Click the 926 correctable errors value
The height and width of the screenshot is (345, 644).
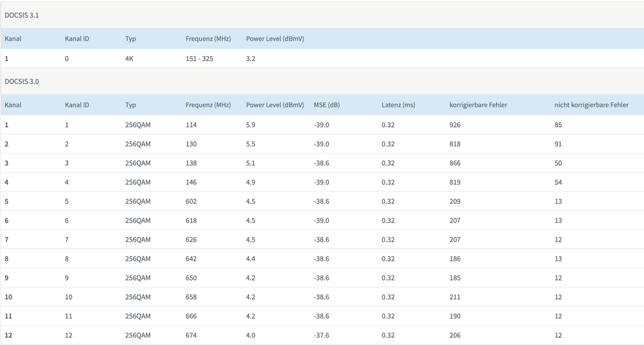(454, 125)
